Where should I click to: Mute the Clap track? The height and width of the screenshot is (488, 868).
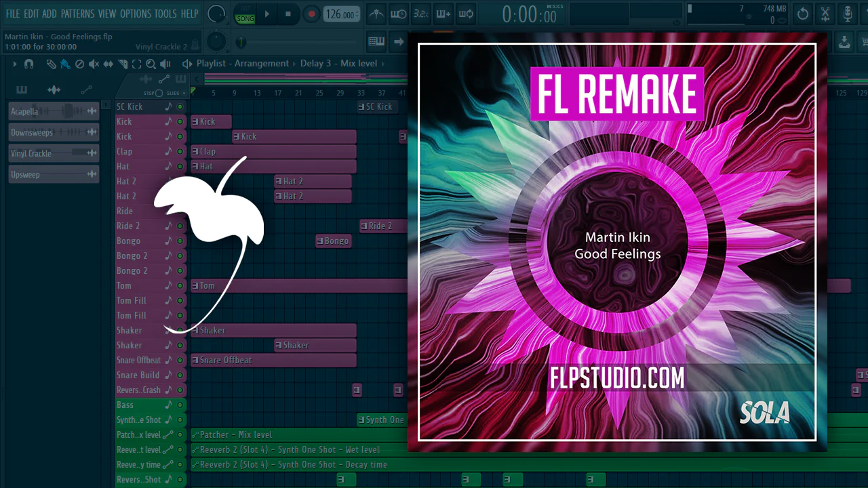180,151
